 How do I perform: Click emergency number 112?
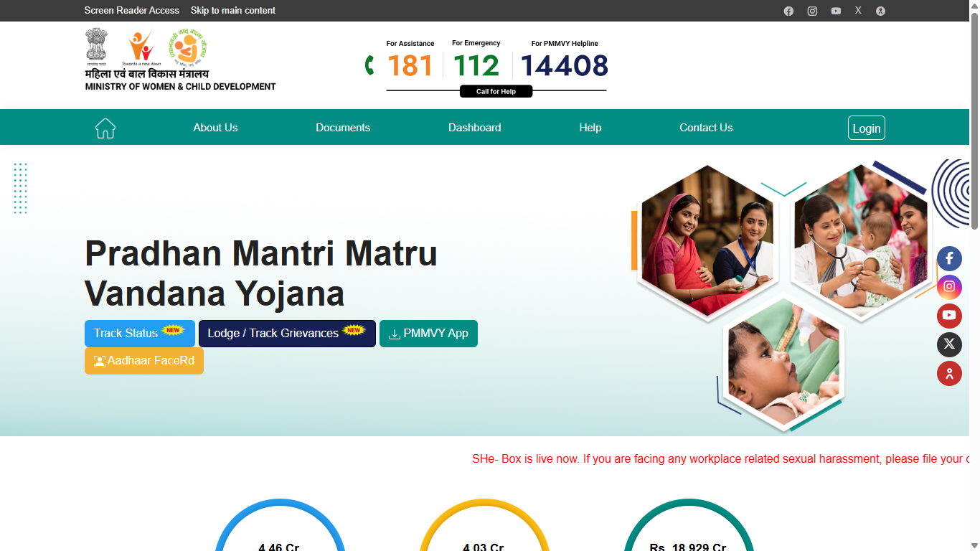tap(476, 66)
